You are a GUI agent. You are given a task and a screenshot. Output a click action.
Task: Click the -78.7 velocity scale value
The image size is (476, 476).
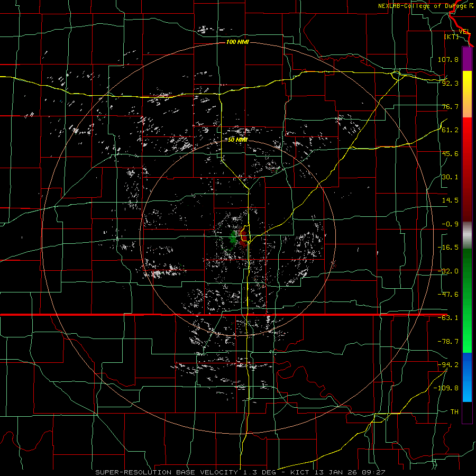pos(448,342)
